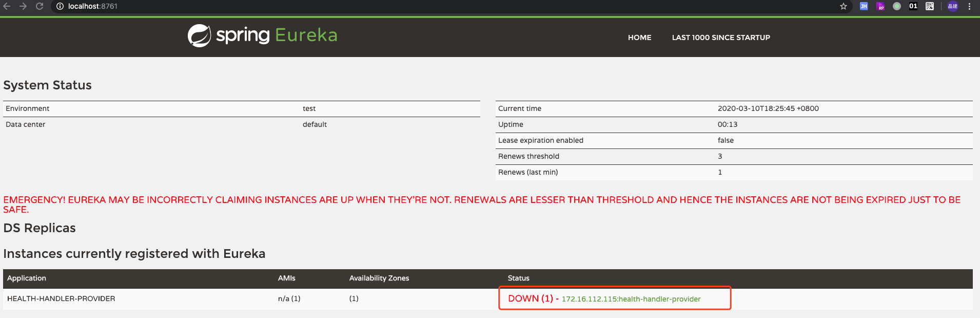Click the spring Eureka brand text
Viewport: 980px width, 318px height.
click(277, 35)
